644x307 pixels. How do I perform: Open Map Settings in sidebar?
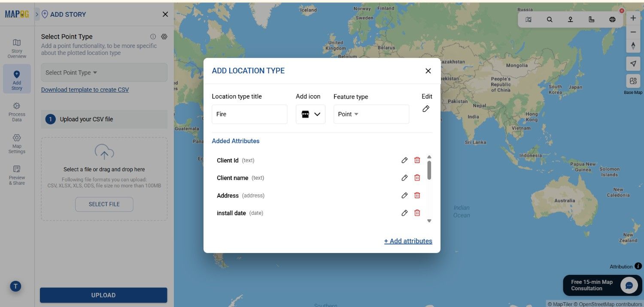17,144
